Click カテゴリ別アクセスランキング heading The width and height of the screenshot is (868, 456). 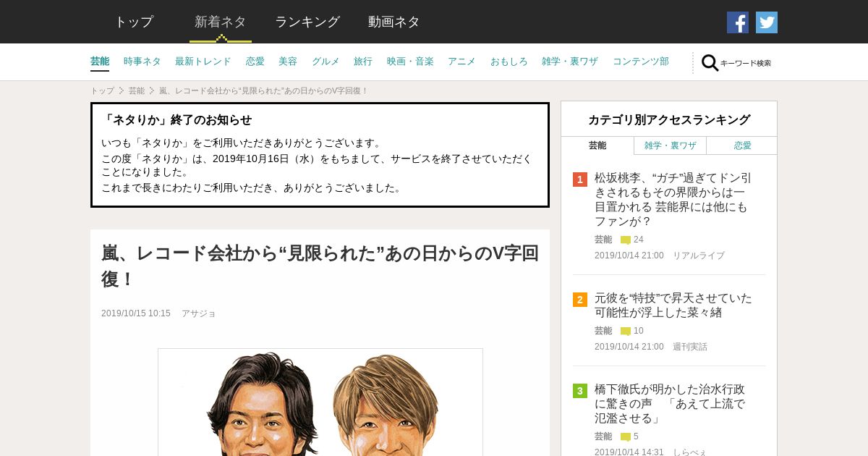669,119
